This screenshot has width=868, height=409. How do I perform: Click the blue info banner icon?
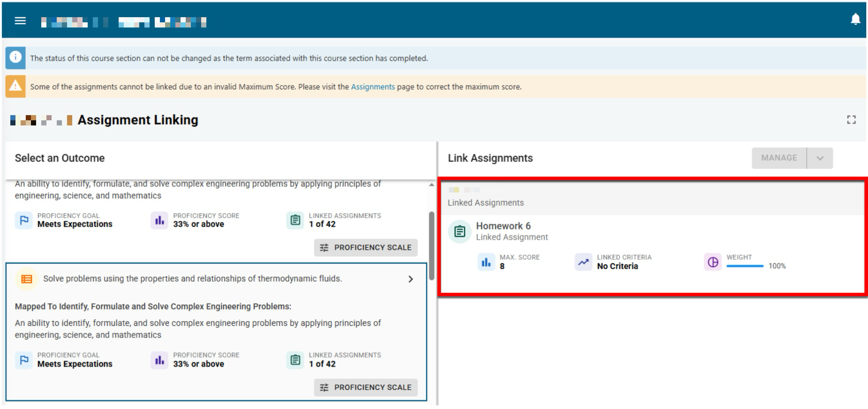(x=15, y=58)
